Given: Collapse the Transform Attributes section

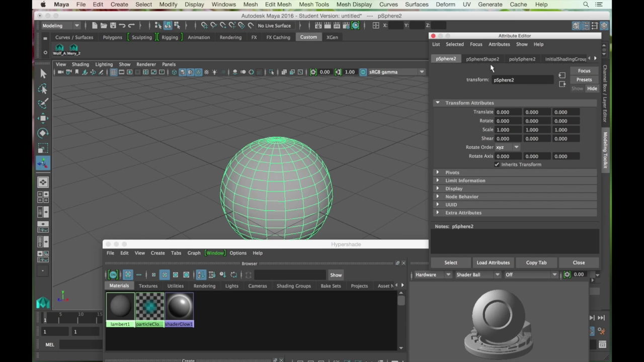Looking at the screenshot, I should [x=437, y=103].
